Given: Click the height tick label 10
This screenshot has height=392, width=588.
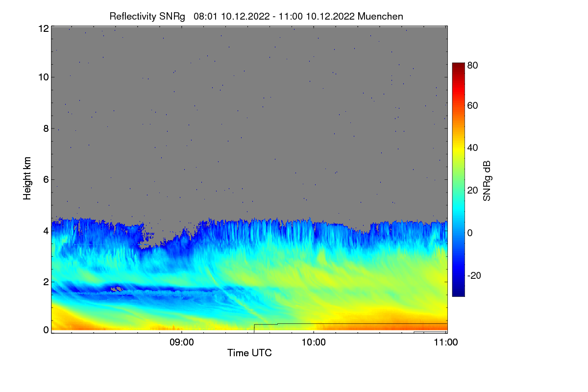Looking at the screenshot, I should pyautogui.click(x=43, y=77).
